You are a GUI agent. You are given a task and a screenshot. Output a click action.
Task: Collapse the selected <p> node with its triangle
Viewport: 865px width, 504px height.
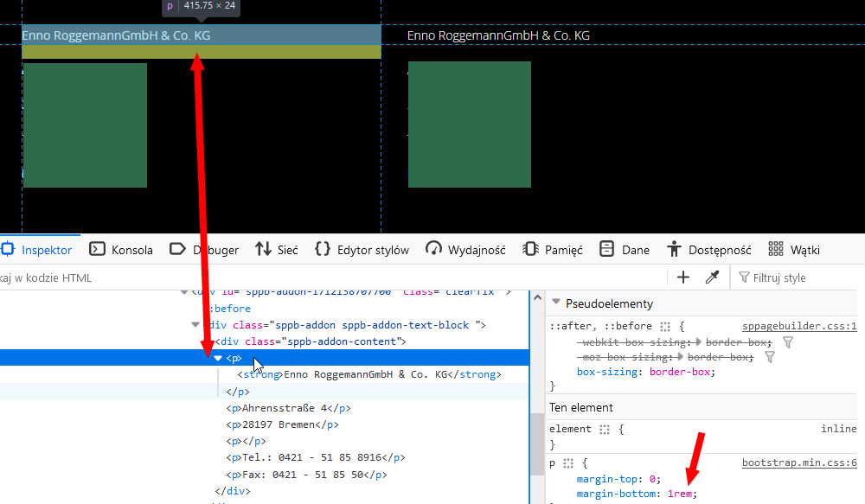click(218, 358)
